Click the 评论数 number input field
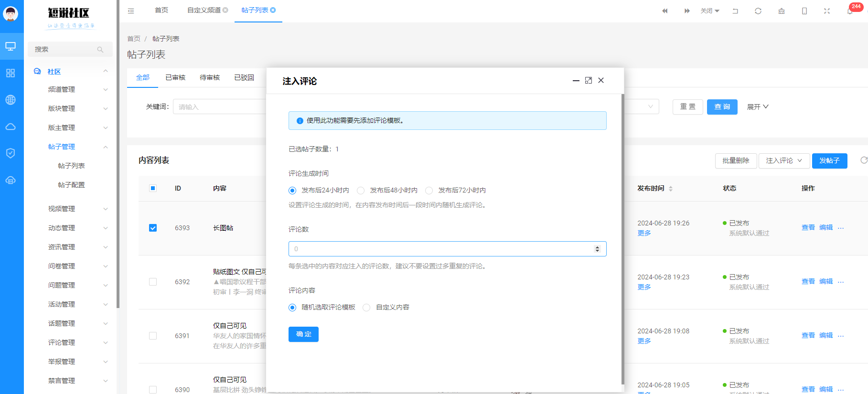The height and width of the screenshot is (394, 868). (x=448, y=249)
